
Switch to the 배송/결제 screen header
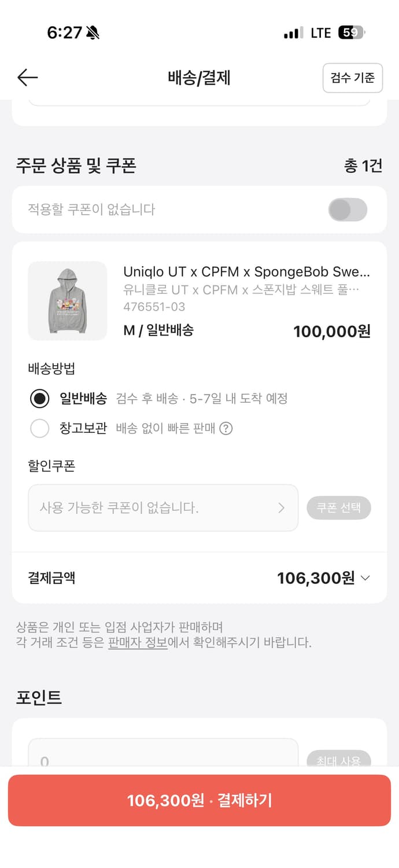(199, 78)
